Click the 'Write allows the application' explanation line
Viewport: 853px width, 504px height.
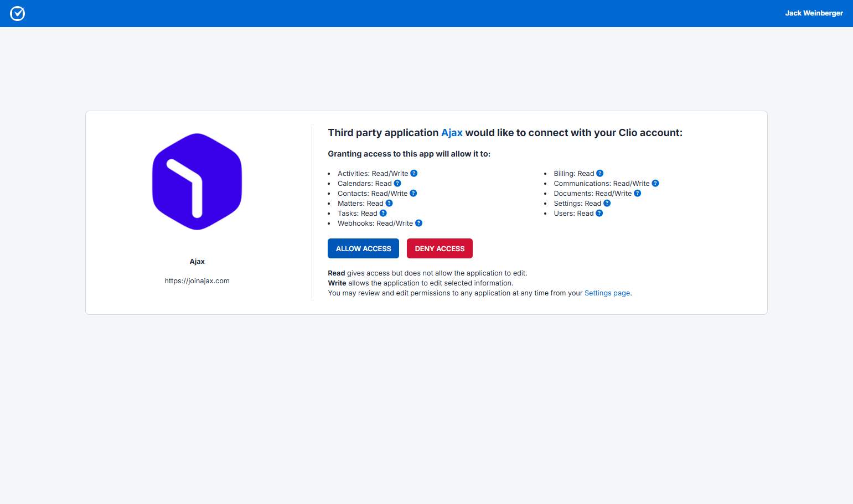pos(421,283)
